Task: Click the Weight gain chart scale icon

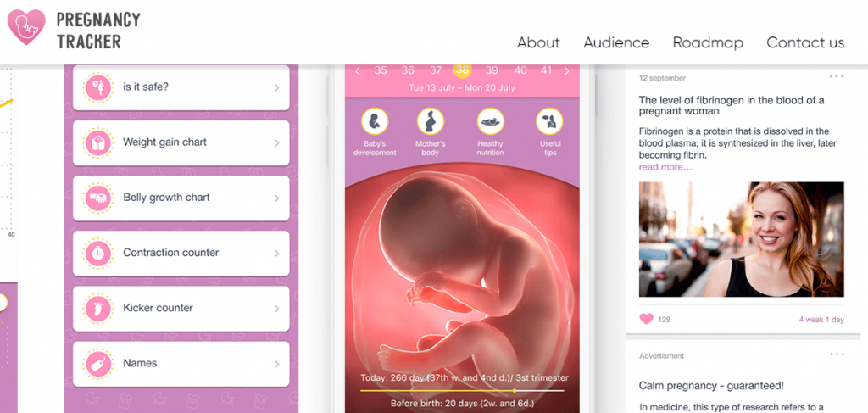Action: [98, 142]
